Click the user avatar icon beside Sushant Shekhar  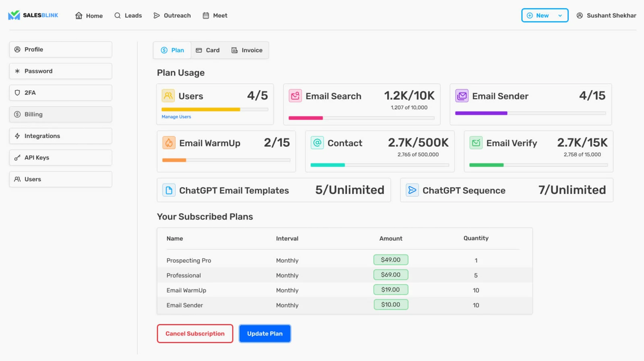(580, 15)
